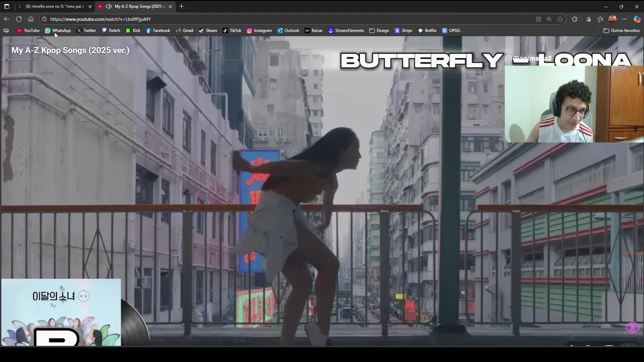The width and height of the screenshot is (644, 362).
Task: Open the Gmail bookmark
Action: (x=185, y=31)
